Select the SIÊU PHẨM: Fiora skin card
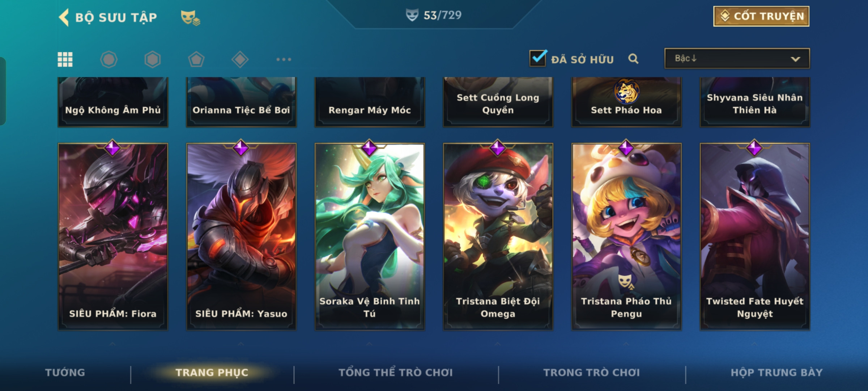This screenshot has width=868, height=391. tap(113, 236)
